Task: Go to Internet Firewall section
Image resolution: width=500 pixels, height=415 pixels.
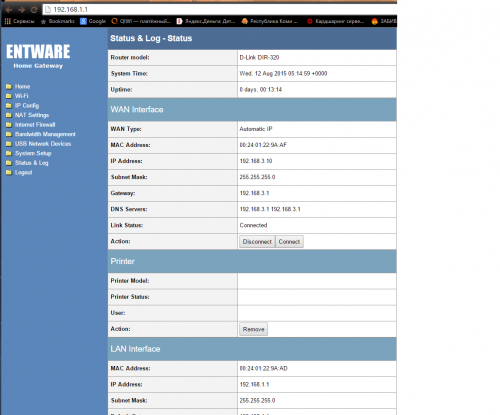Action: [35, 125]
